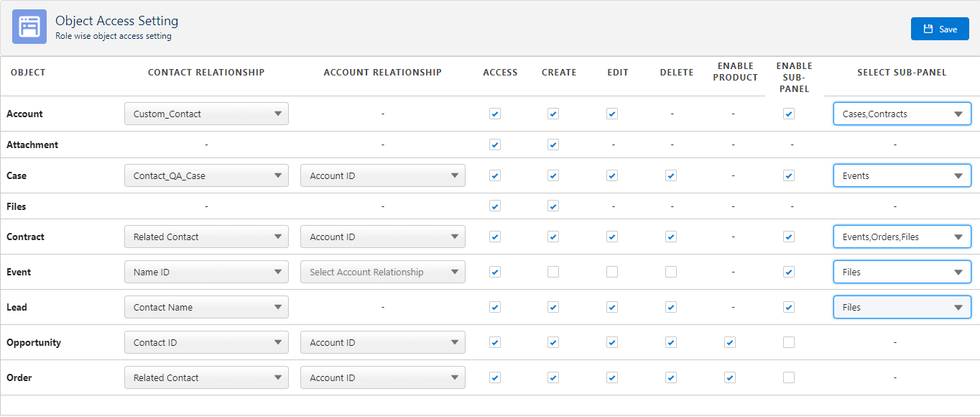Uncheck Delete permission for Case
The image size is (980, 417).
coord(671,175)
